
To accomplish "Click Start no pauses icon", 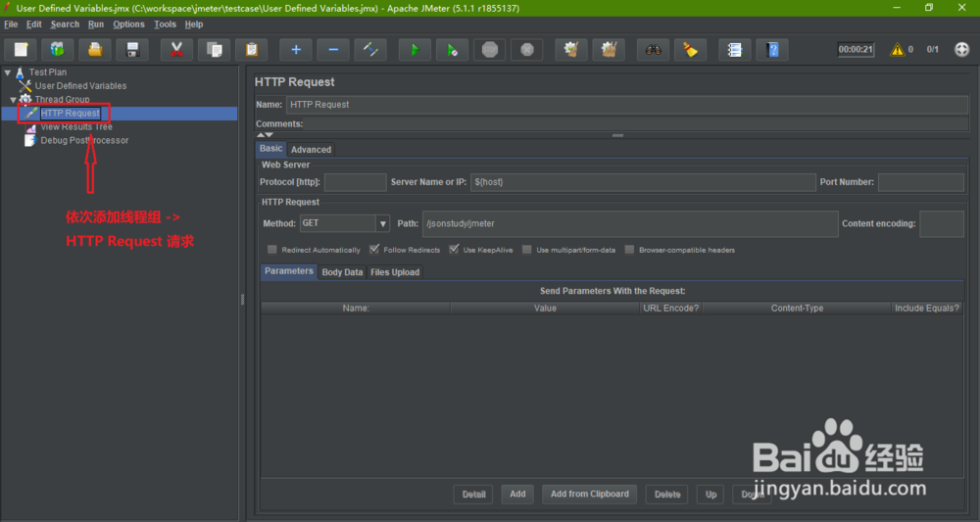I will point(453,50).
